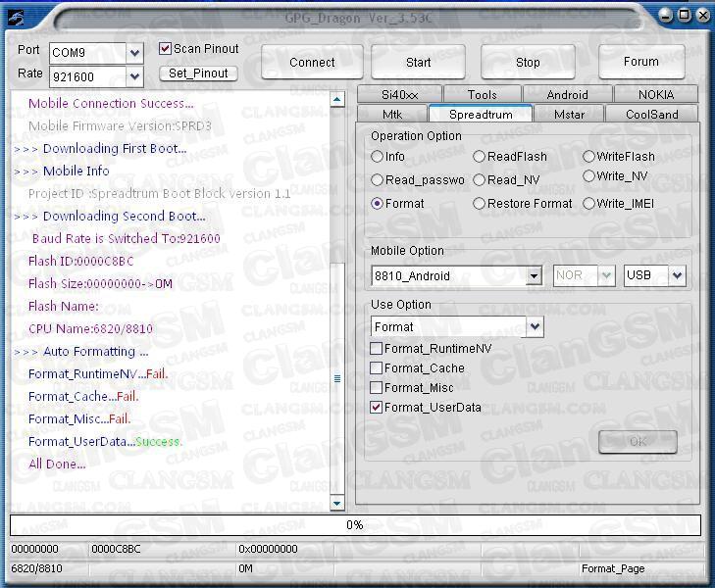Screen dimensions: 715x588
Task: Click the GPG Dragon app logo icon
Action: pyautogui.click(x=17, y=18)
